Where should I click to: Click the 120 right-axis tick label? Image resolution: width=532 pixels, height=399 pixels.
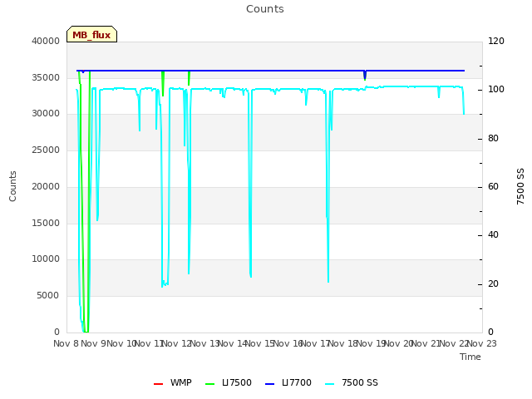pos(496,41)
